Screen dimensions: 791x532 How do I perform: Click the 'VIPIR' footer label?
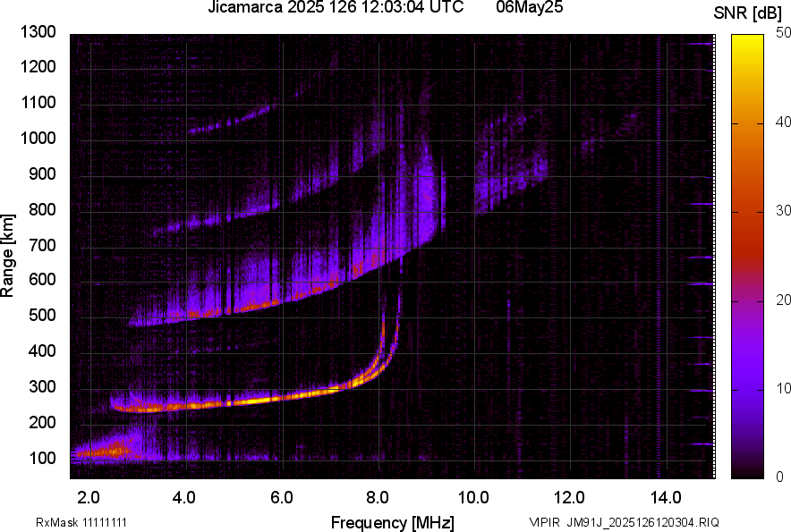click(544, 522)
